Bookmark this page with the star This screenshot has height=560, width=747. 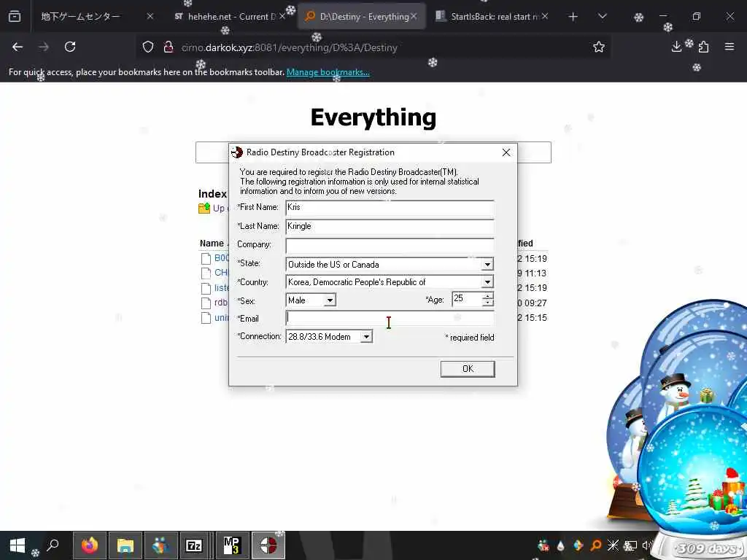point(599,47)
